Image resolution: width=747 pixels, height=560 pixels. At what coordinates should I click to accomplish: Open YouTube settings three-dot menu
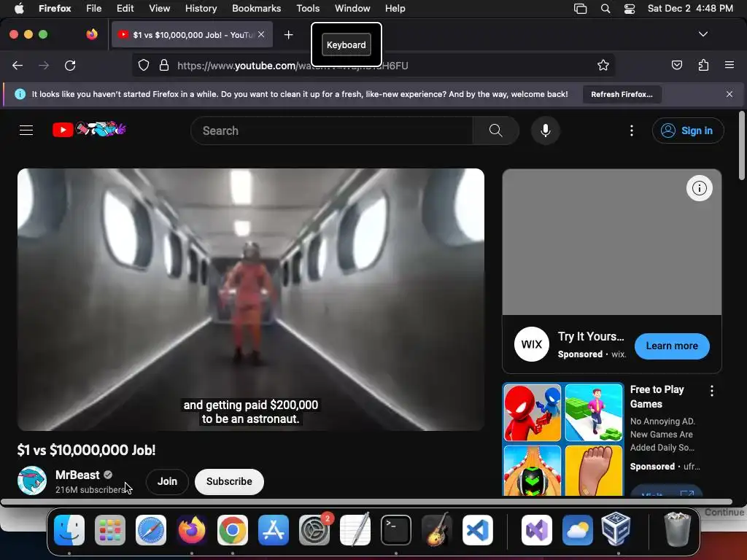point(632,131)
